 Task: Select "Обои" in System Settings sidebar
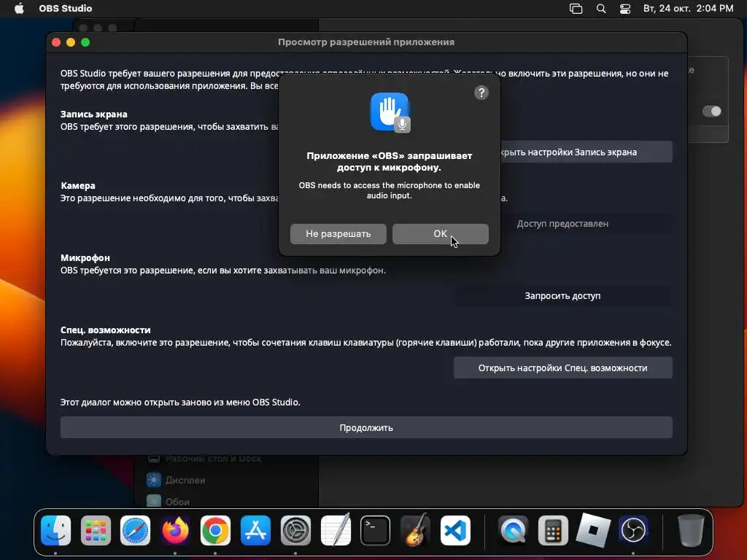[177, 502]
